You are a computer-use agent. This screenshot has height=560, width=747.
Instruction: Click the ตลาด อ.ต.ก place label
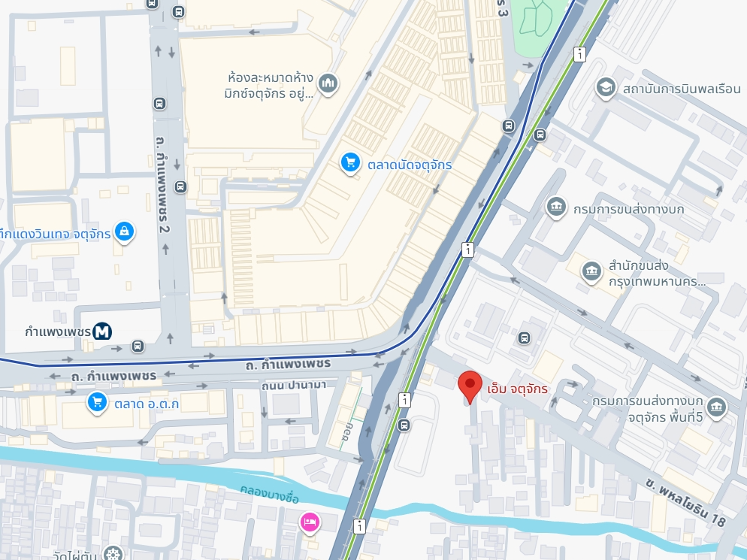click(x=147, y=404)
